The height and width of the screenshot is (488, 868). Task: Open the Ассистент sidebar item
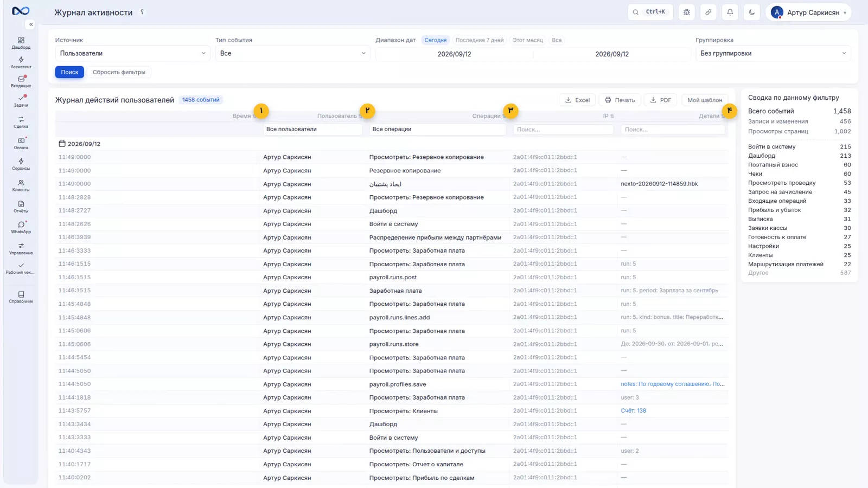tap(21, 62)
